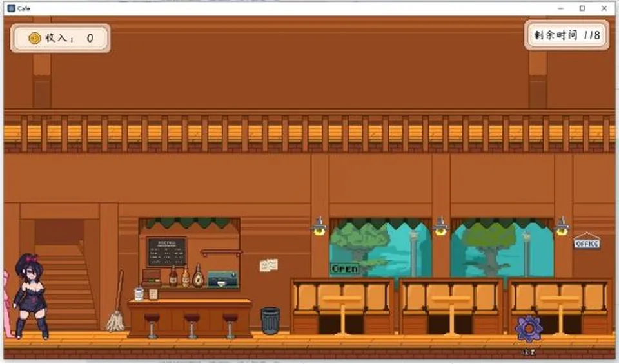The height and width of the screenshot is (364, 619).
Task: Click the empty wooden shelf above the coffee machine
Action: pyautogui.click(x=221, y=252)
